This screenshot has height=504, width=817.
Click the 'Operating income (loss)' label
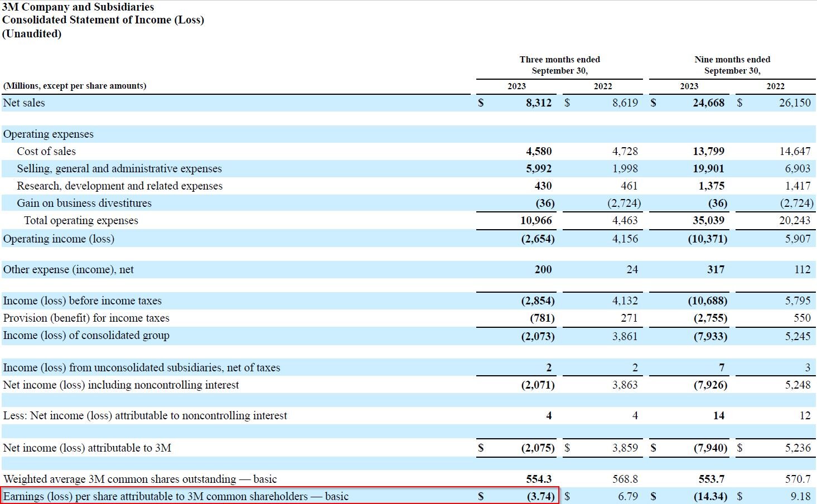(59, 239)
